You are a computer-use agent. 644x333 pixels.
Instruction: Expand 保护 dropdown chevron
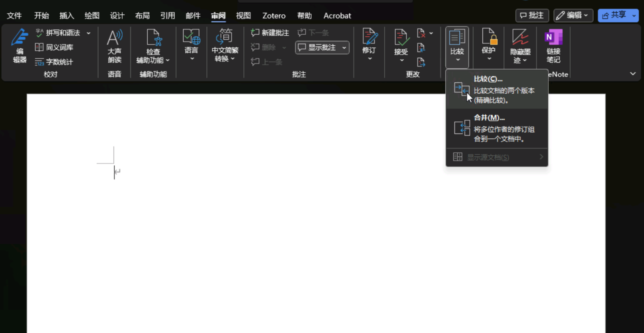[x=489, y=59]
